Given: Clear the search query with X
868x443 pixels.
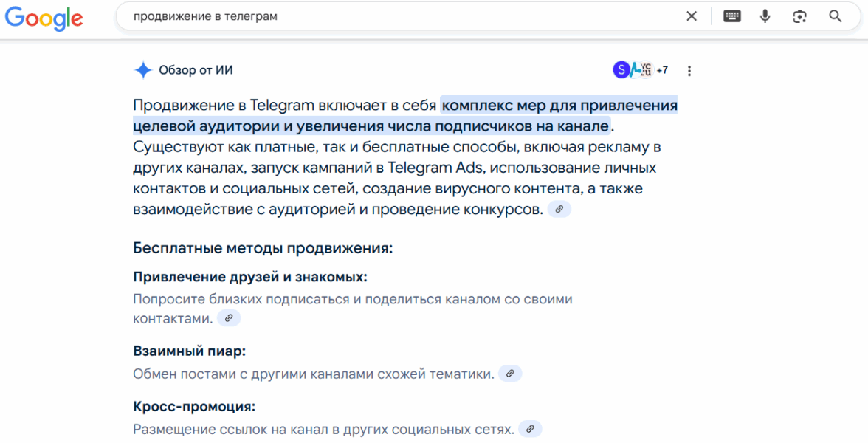Looking at the screenshot, I should click(692, 16).
